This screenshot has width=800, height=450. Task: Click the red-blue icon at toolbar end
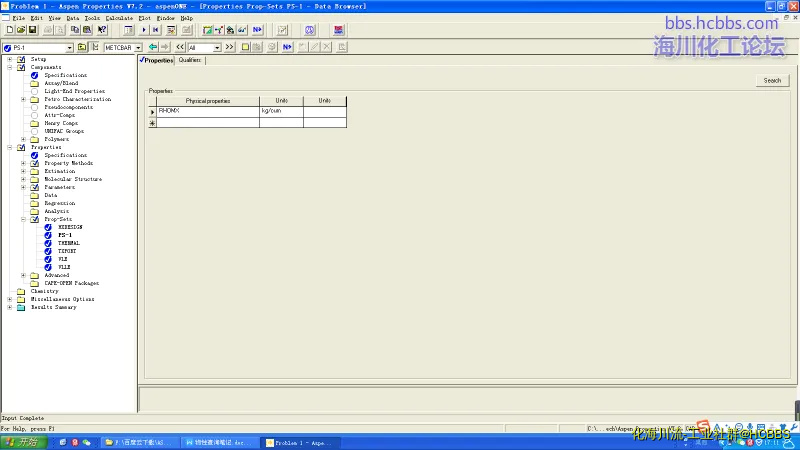338,30
